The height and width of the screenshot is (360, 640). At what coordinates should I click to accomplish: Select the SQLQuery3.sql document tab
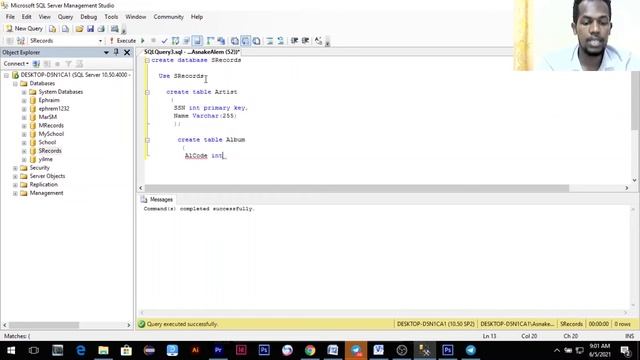[192, 52]
